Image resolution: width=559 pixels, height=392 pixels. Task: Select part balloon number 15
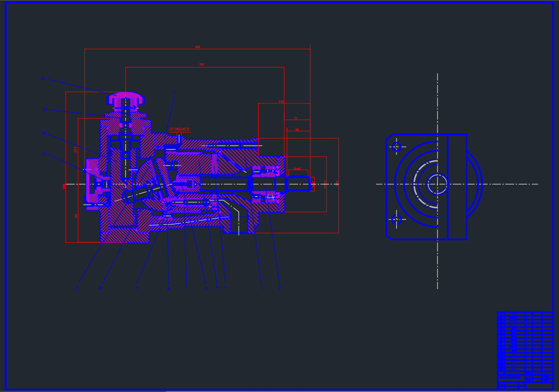[x=42, y=79]
